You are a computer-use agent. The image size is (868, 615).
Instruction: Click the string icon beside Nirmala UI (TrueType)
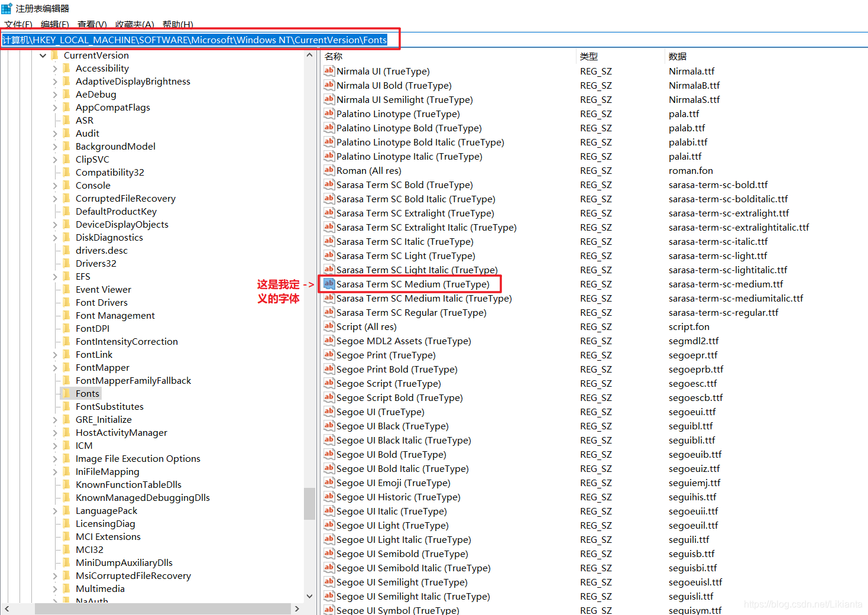(x=329, y=71)
